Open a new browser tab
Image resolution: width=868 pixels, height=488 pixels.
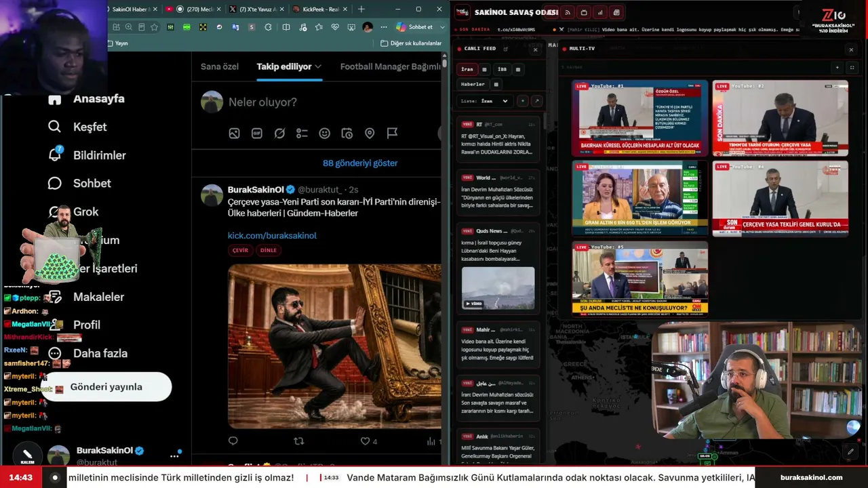(361, 9)
